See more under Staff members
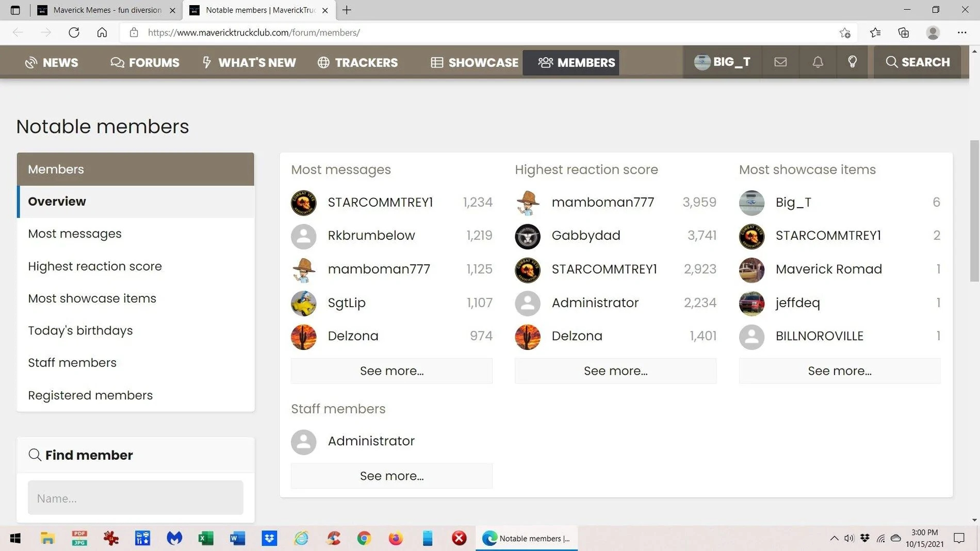 (391, 476)
